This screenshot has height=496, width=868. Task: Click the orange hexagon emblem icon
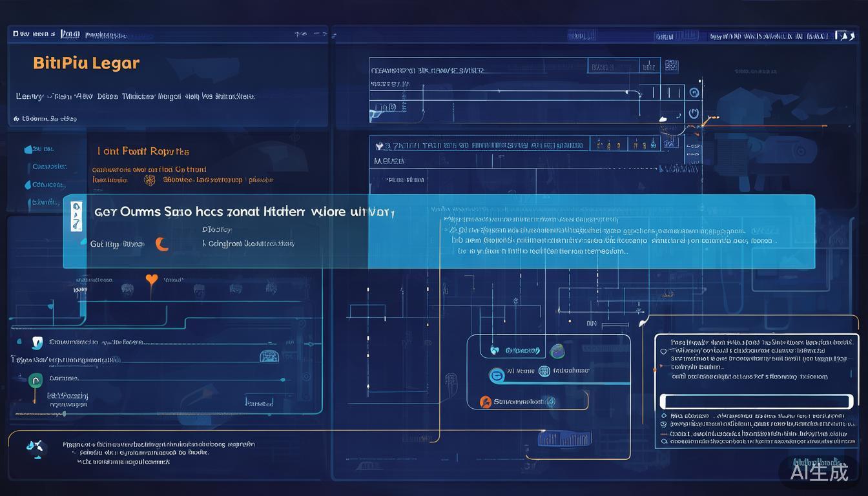(x=149, y=180)
